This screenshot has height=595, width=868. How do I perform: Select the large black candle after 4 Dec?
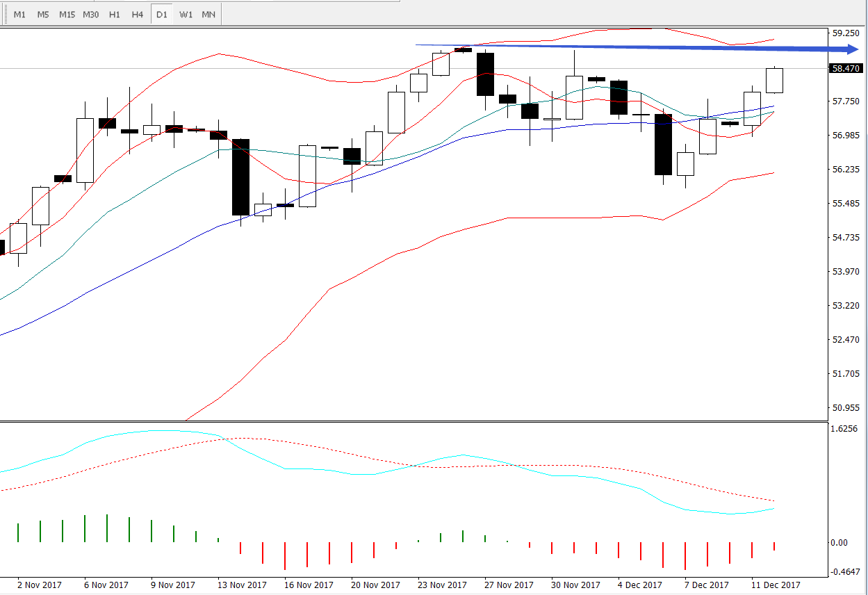[663, 145]
